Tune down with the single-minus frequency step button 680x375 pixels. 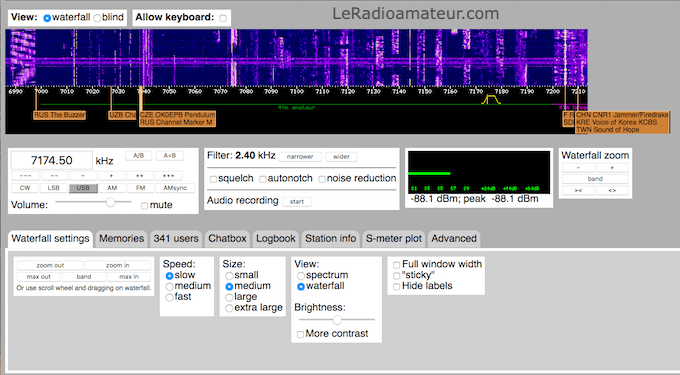pos(83,176)
